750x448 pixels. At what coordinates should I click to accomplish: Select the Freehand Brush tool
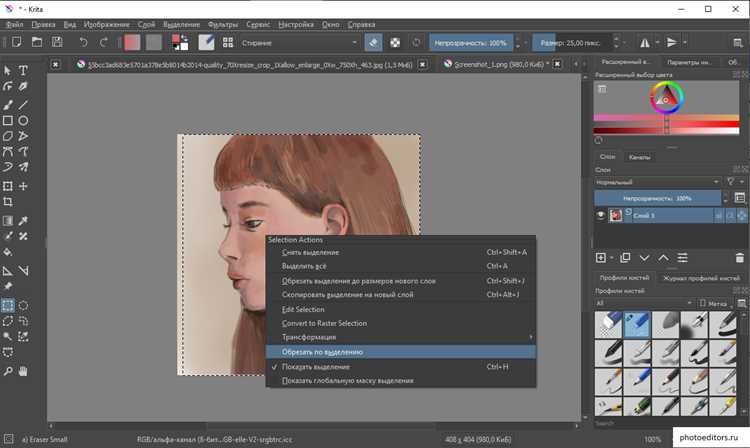(8, 105)
